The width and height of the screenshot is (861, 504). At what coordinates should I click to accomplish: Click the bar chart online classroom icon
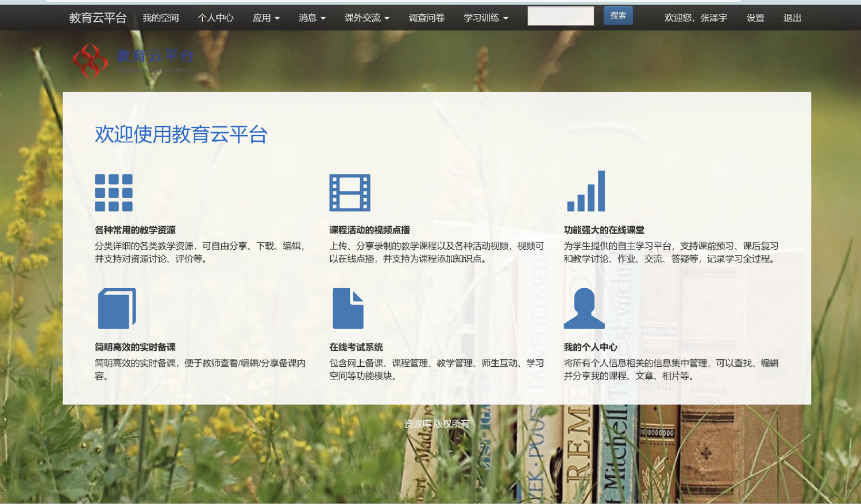(586, 192)
